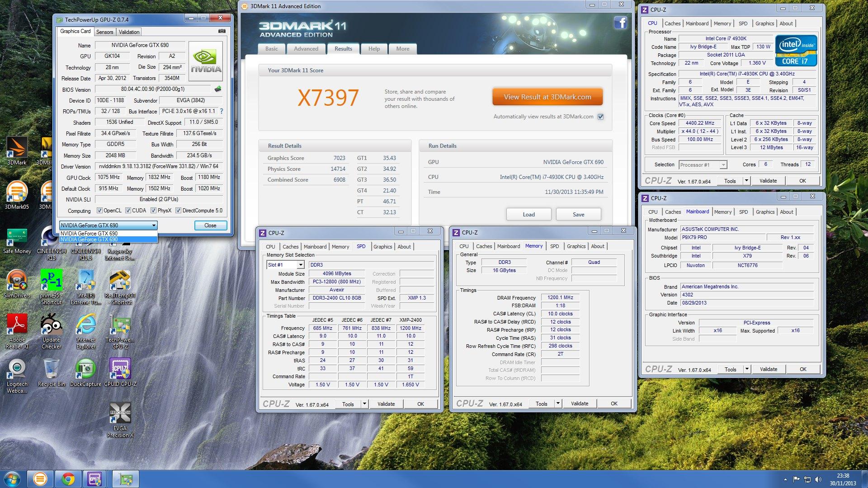Toggle the DirectCompute 5.0 checkbox
868x488 pixels.
178,211
